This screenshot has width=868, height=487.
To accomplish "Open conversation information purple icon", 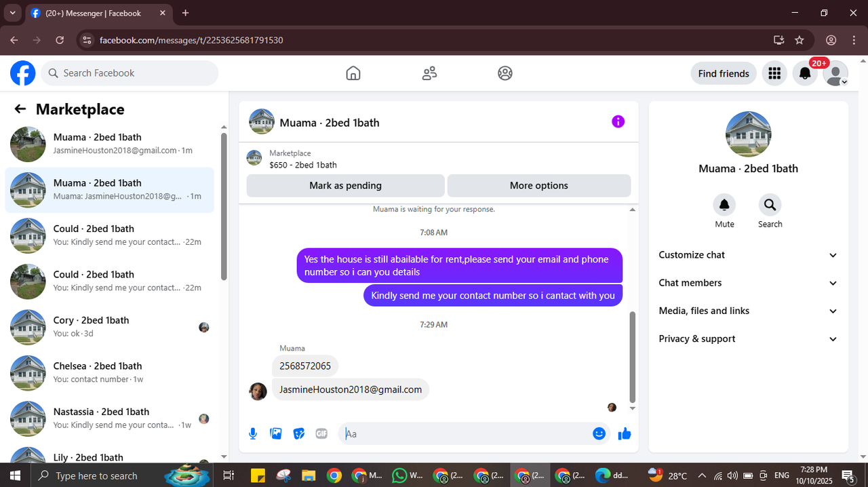I will pyautogui.click(x=618, y=121).
